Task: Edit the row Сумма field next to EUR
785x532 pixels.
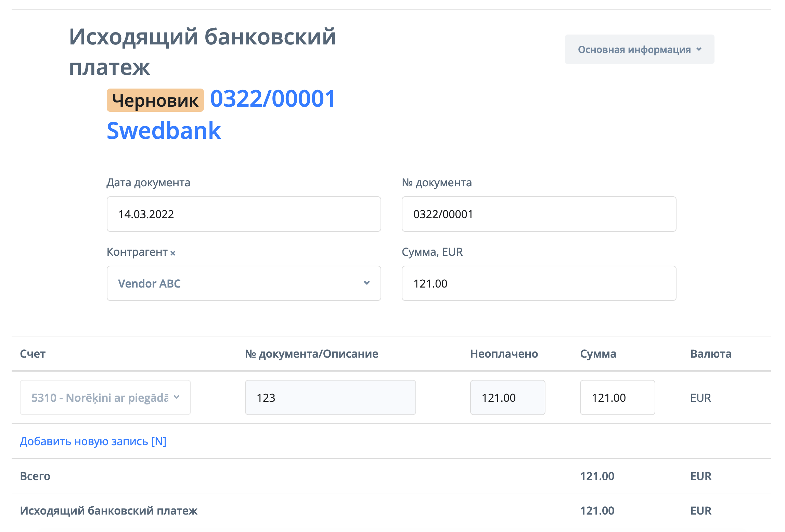Action: [617, 398]
